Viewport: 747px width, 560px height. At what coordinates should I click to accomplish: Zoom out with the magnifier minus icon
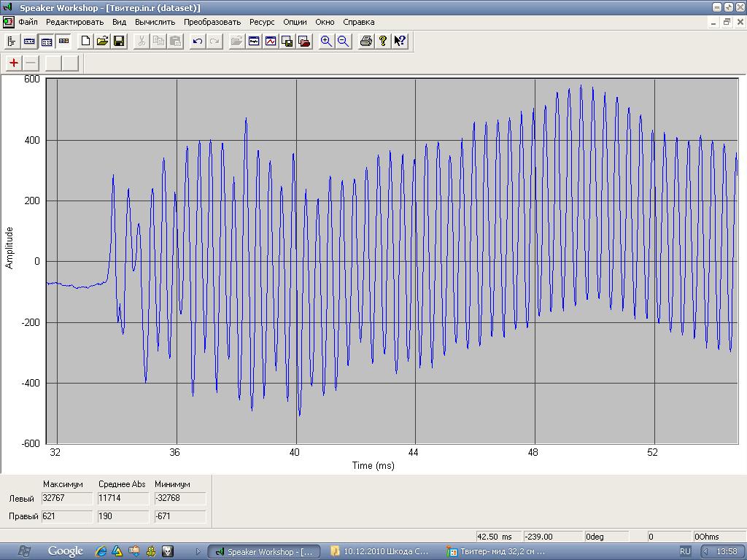[x=343, y=42]
